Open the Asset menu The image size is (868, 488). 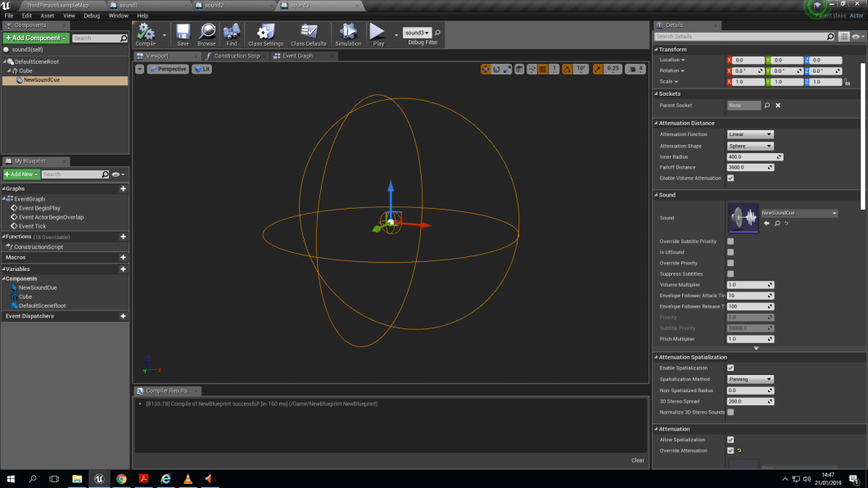tap(47, 16)
